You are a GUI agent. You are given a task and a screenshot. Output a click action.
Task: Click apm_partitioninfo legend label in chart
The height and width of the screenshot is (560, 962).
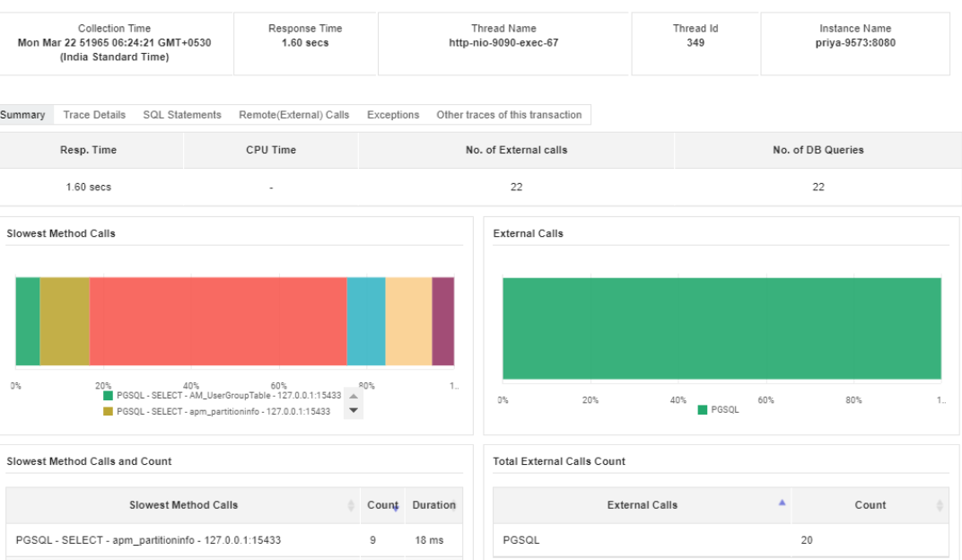pyautogui.click(x=223, y=412)
